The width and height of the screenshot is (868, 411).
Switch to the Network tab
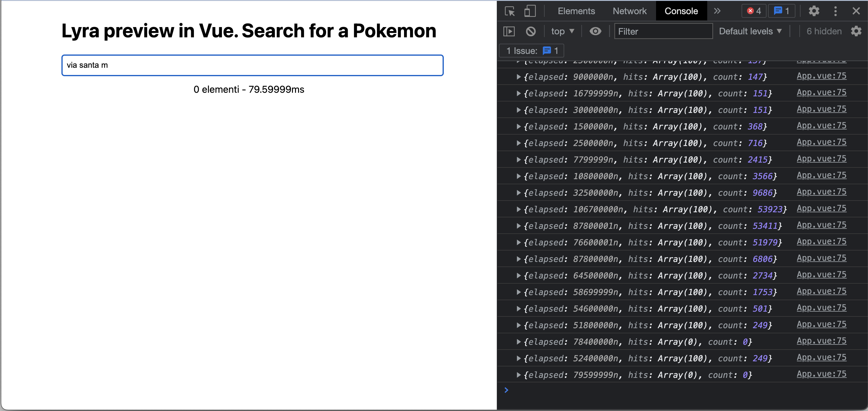click(x=630, y=11)
